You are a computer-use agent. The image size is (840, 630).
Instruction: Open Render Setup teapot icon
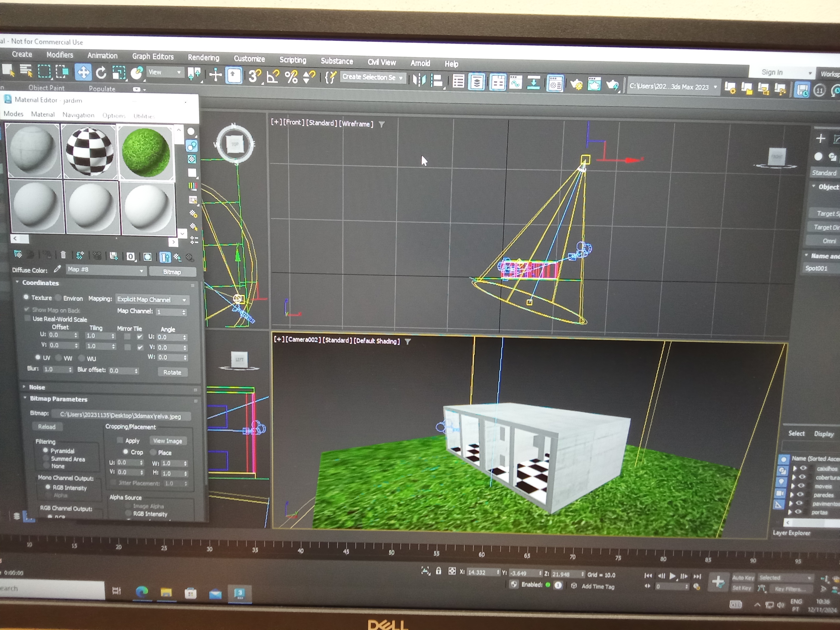point(576,84)
